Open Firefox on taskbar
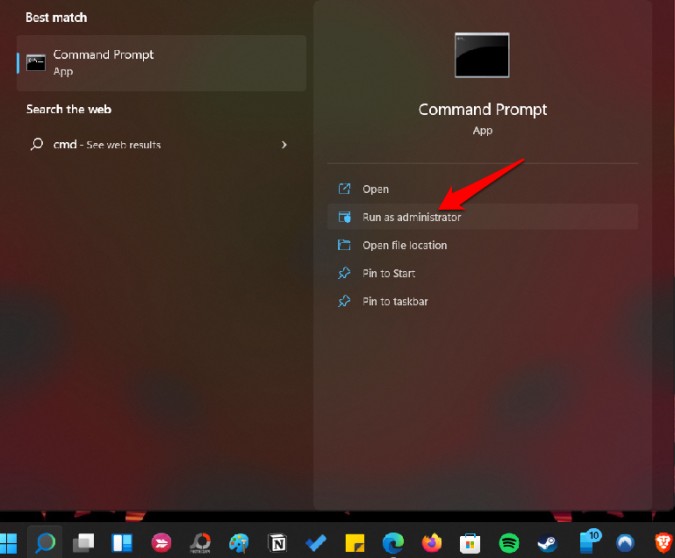Screen dimensions: 675x558 pos(432,542)
